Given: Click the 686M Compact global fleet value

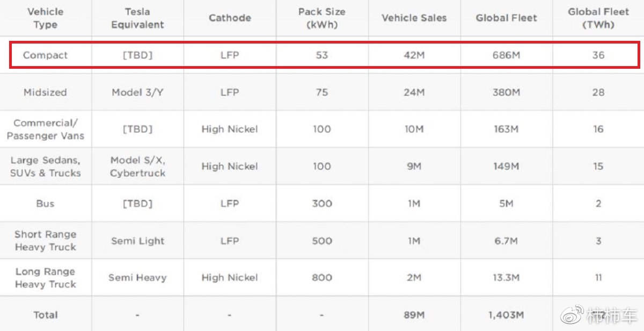Looking at the screenshot, I should (x=506, y=55).
